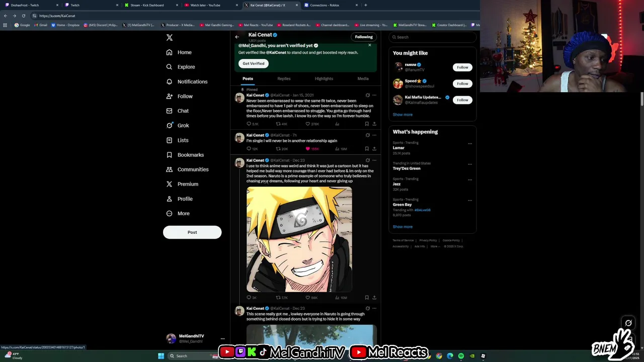644x362 pixels.
Task: Bookmark the "I'm single" post
Action: 367,149
